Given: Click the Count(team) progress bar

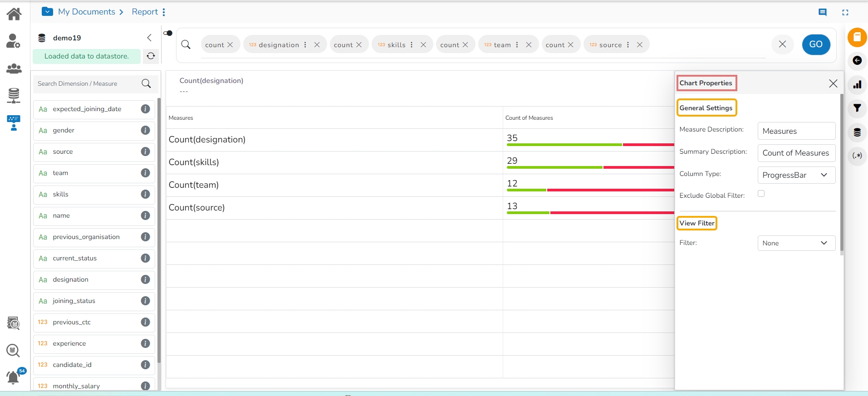Looking at the screenshot, I should point(590,190).
